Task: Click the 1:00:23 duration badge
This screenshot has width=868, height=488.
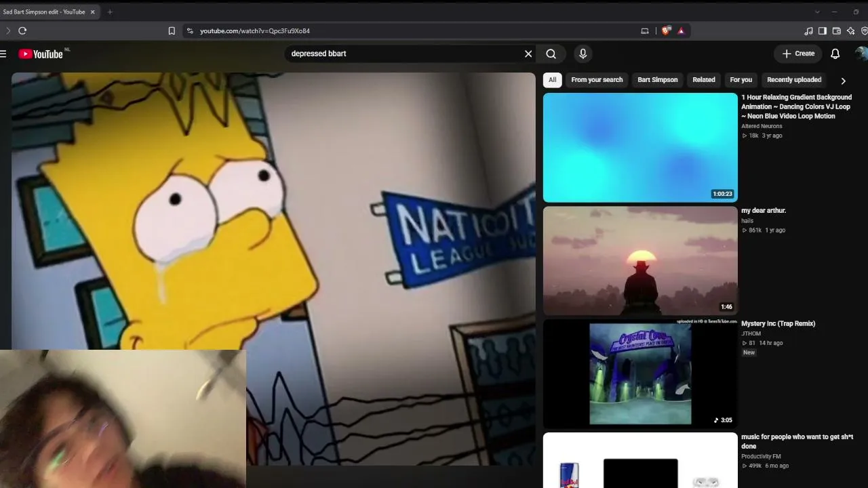Action: pos(723,194)
